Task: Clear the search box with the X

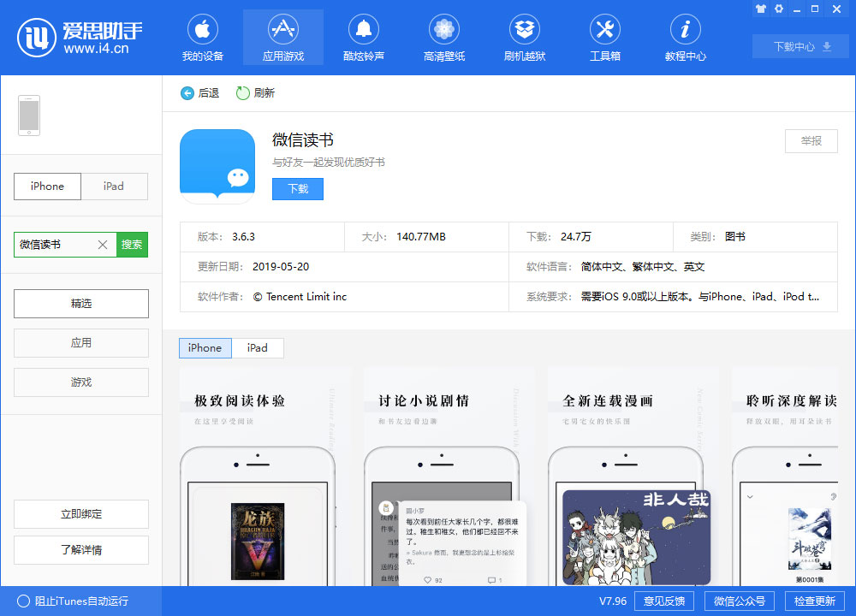Action: pos(102,244)
